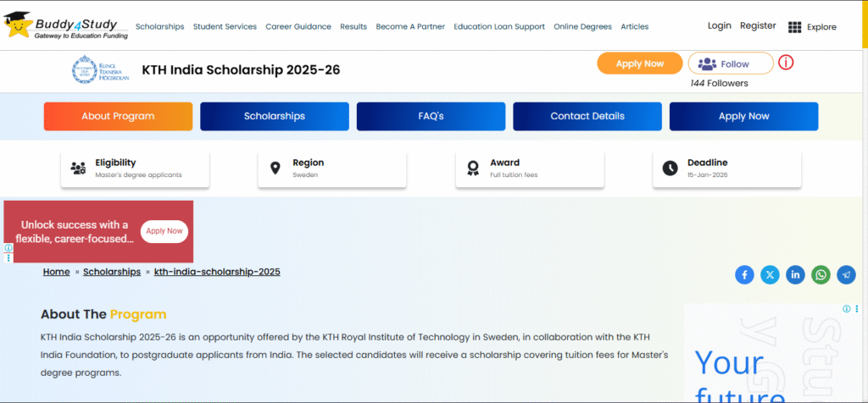Select the blue Apply Now tab
The image size is (868, 403).
pos(744,116)
